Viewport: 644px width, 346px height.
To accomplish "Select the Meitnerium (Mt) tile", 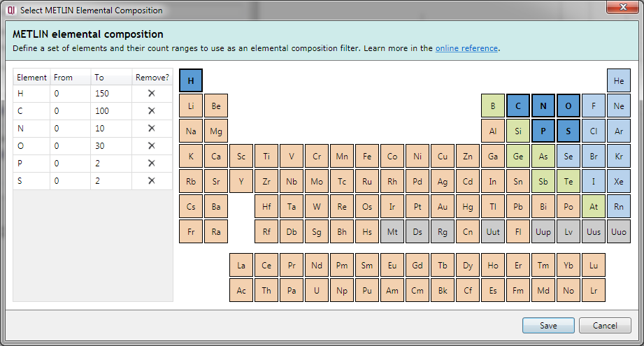I will coord(392,231).
